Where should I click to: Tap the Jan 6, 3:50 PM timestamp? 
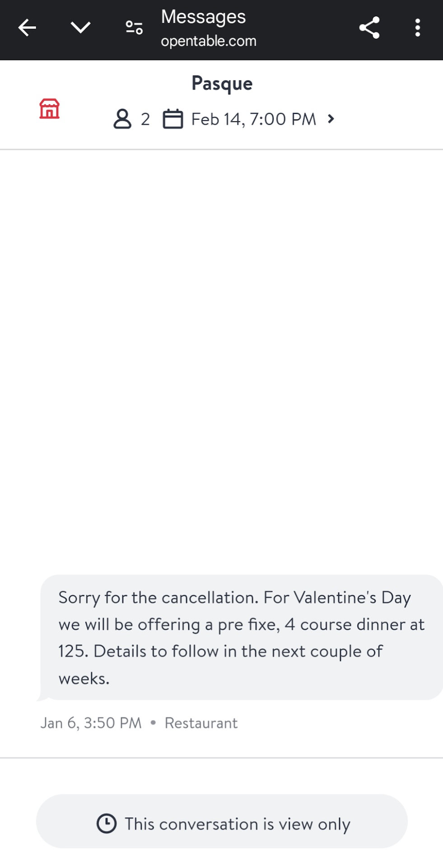pos(91,723)
